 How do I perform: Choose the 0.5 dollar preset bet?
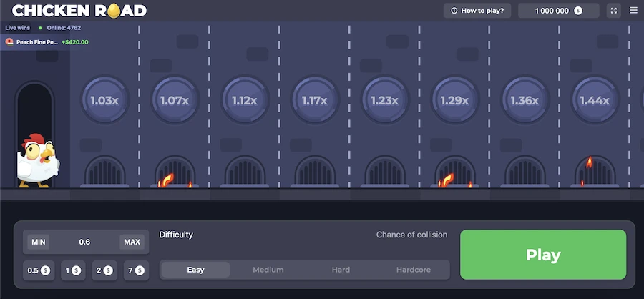click(38, 270)
